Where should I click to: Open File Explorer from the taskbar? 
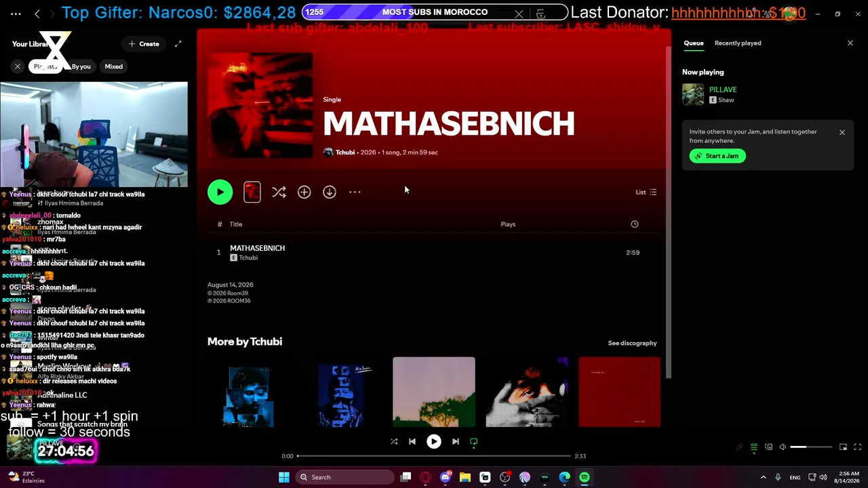(465, 477)
